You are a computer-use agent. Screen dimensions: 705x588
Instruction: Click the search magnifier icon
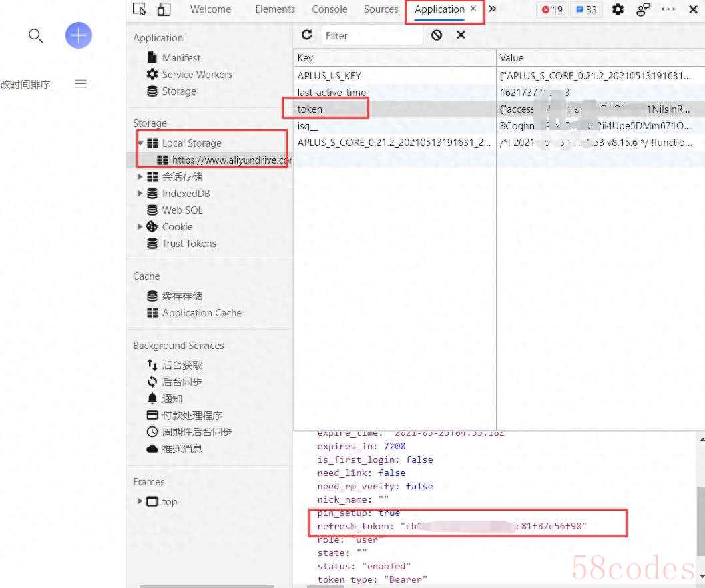click(x=35, y=35)
